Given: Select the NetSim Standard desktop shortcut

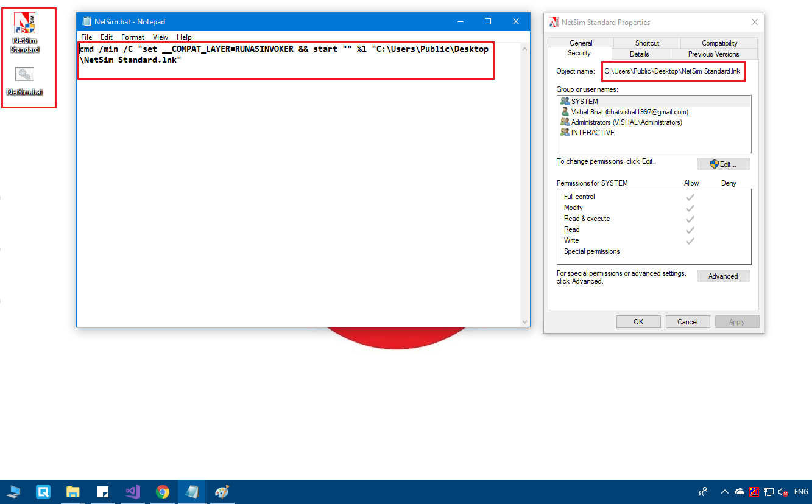Looking at the screenshot, I should 24,32.
